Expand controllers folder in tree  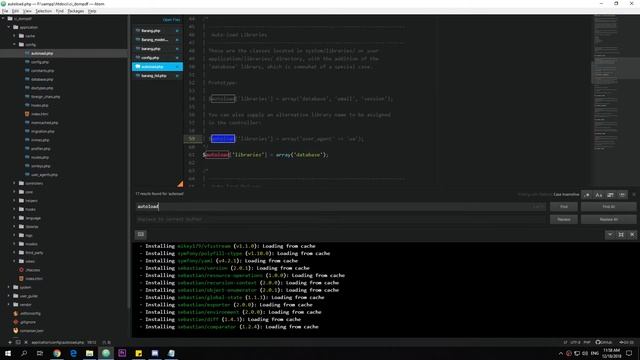tap(14, 183)
